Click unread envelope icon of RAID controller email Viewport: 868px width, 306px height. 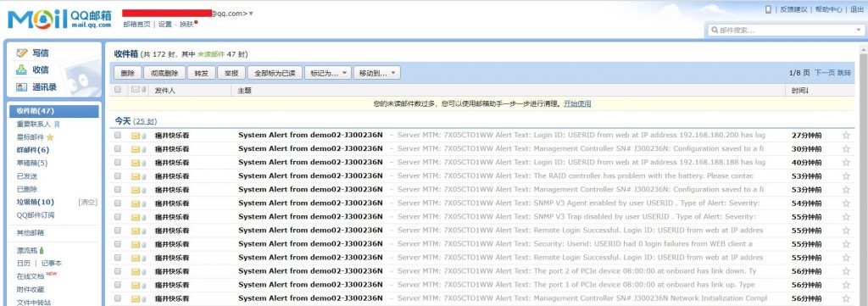[x=135, y=176]
